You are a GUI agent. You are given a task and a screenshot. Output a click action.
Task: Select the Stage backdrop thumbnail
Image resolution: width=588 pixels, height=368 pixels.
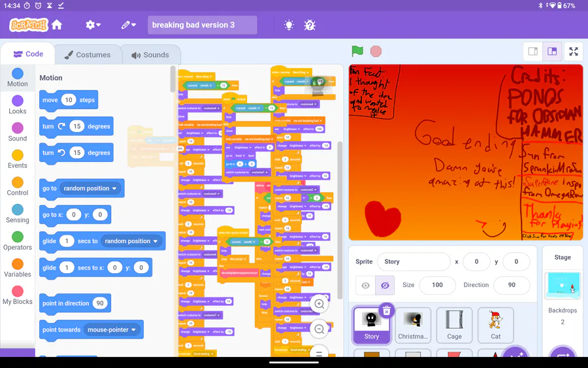[x=562, y=285]
